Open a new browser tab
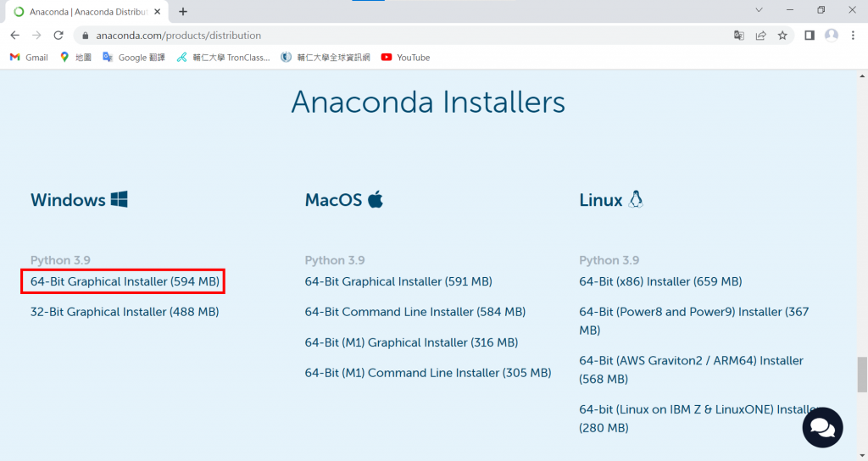 tap(183, 12)
